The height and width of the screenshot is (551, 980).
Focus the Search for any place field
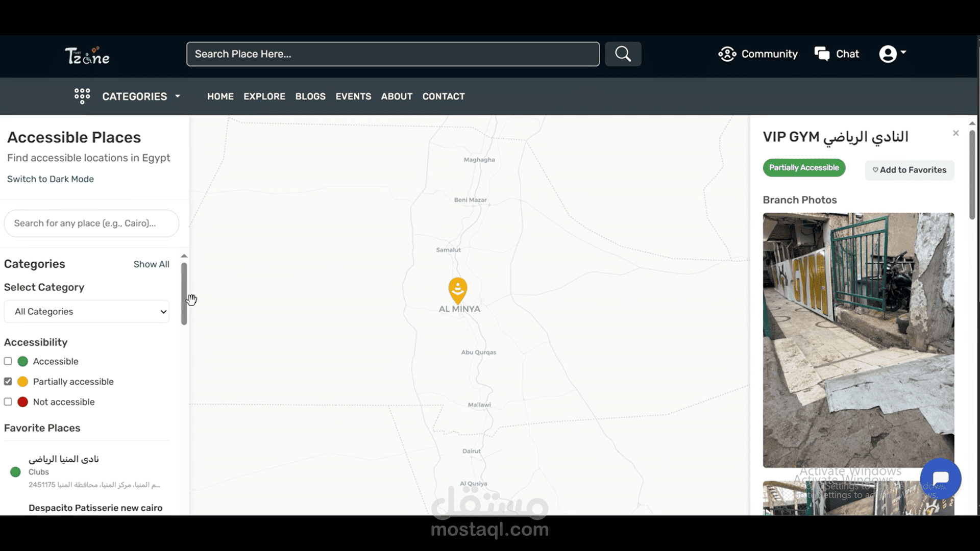click(91, 223)
